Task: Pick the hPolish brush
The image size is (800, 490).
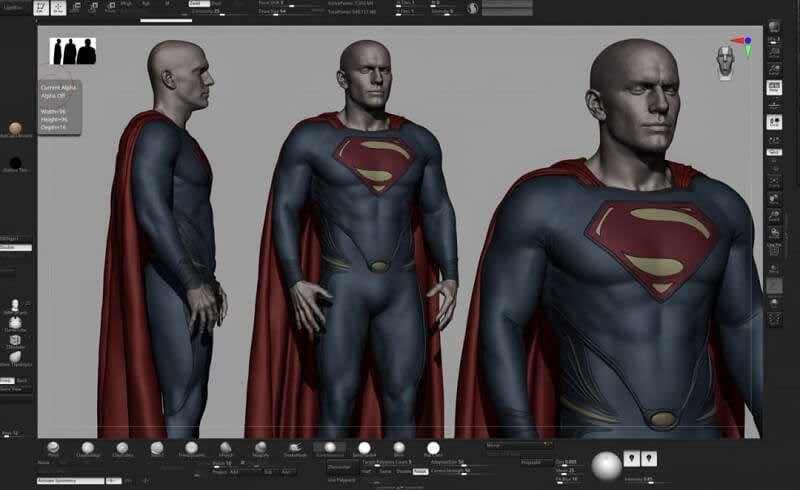Action: click(x=226, y=449)
